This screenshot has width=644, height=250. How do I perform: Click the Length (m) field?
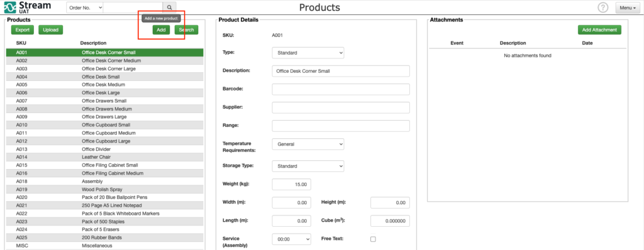click(x=292, y=221)
